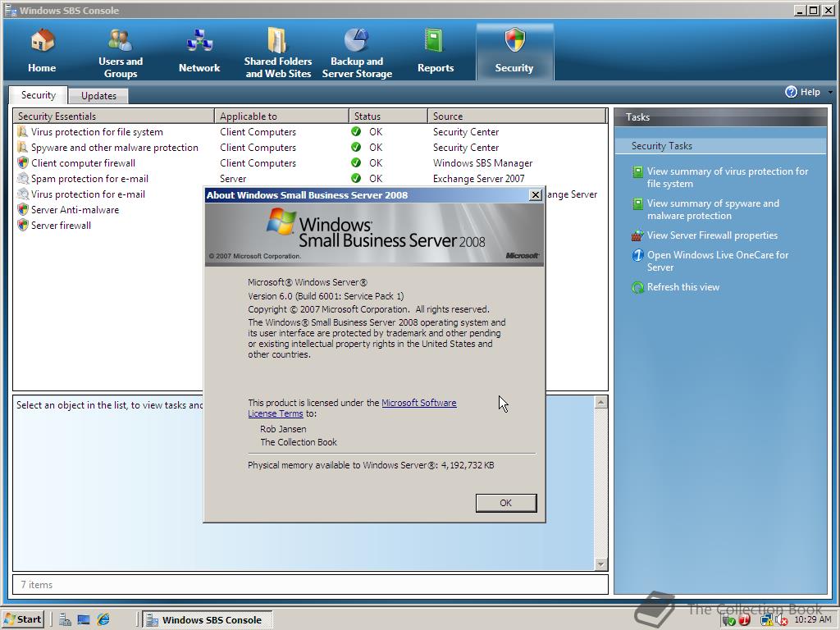
Task: Sort by Source column header
Action: (x=517, y=116)
